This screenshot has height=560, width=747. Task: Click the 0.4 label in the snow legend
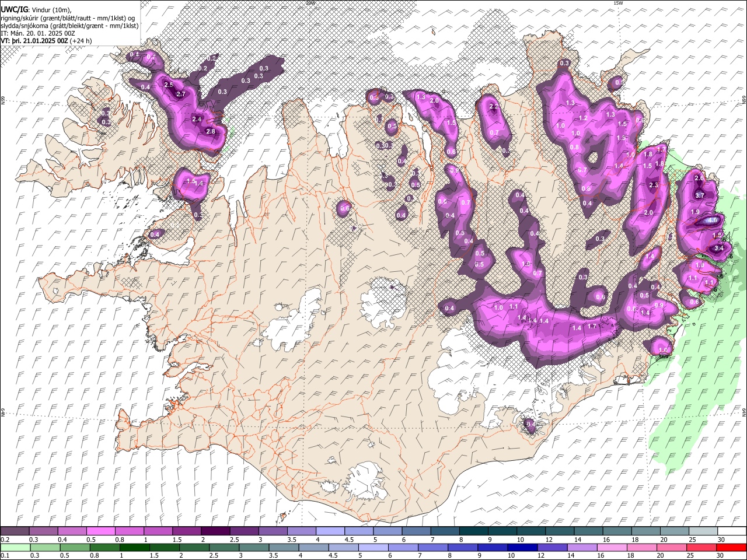coord(62,540)
